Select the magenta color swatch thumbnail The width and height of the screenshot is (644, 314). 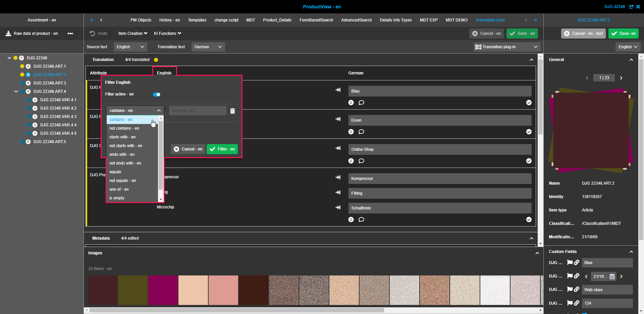(x=163, y=290)
